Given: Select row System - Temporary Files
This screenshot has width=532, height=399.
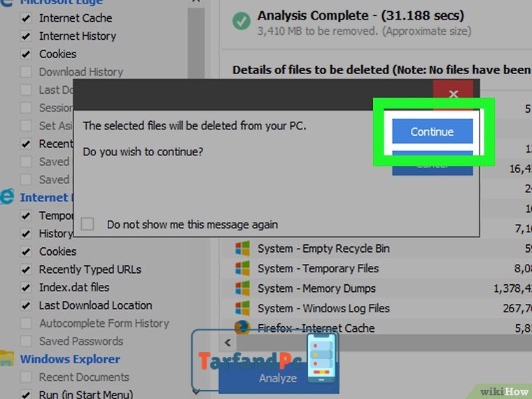Looking at the screenshot, I should pyautogui.click(x=377, y=268).
